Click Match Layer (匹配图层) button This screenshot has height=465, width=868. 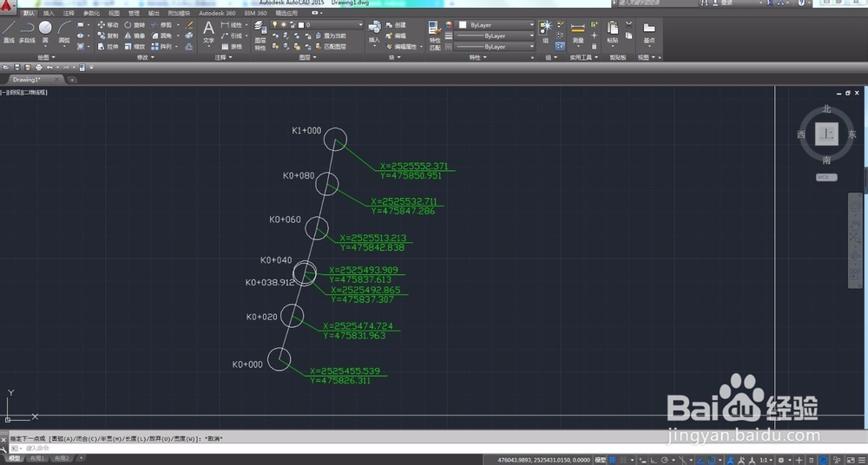[x=331, y=47]
